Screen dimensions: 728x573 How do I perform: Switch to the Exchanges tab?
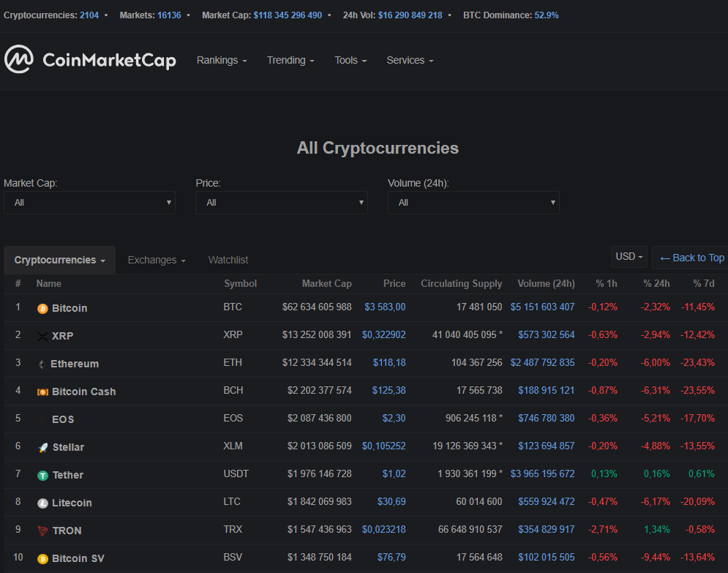click(157, 260)
